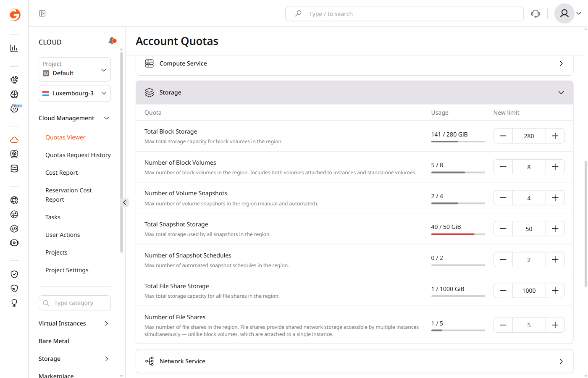Select the orange Cloud icon in rail
Viewport: 588px width, 378px height.
point(14,140)
